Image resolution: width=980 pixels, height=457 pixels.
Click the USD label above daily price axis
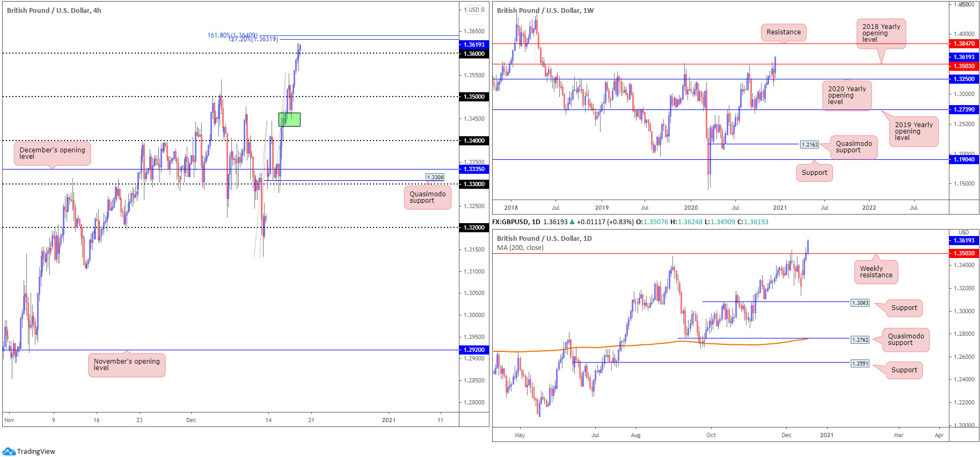point(964,232)
